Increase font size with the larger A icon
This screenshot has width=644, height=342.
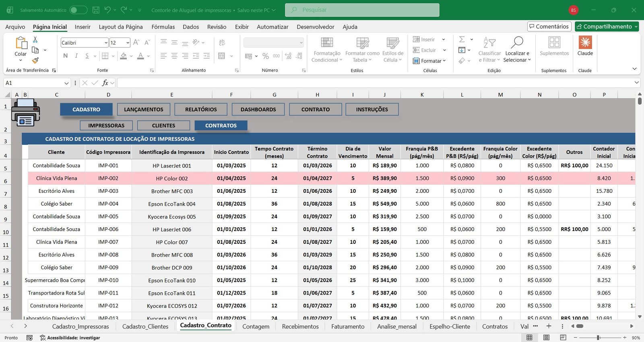tap(136, 43)
